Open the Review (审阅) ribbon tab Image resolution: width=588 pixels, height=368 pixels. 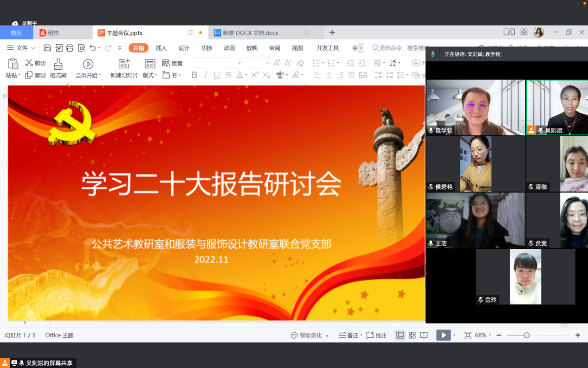point(275,48)
